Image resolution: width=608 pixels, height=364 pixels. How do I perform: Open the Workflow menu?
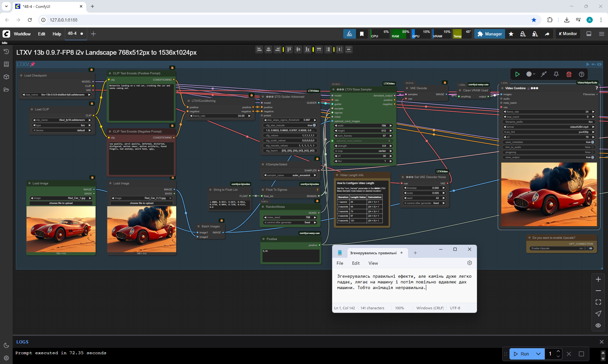(x=22, y=34)
